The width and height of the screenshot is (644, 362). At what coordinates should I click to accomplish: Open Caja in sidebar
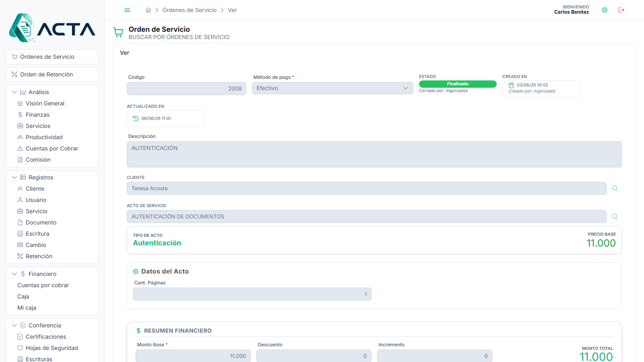point(23,296)
